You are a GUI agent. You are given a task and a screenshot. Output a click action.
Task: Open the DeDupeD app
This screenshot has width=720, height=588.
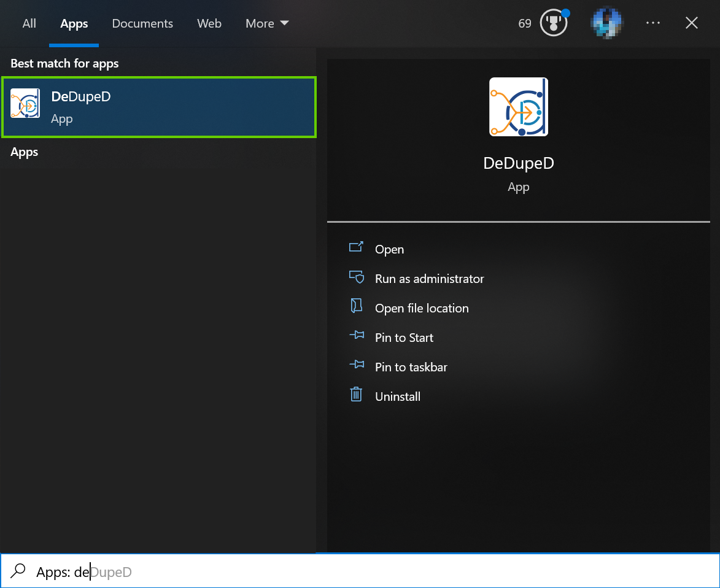click(x=389, y=249)
